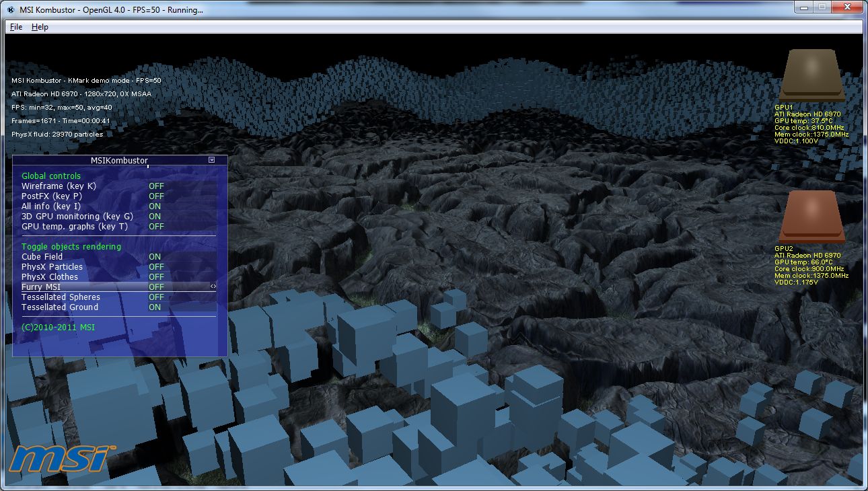Toggle PostFX (key P) setting
This screenshot has width=868, height=491.
click(120, 196)
